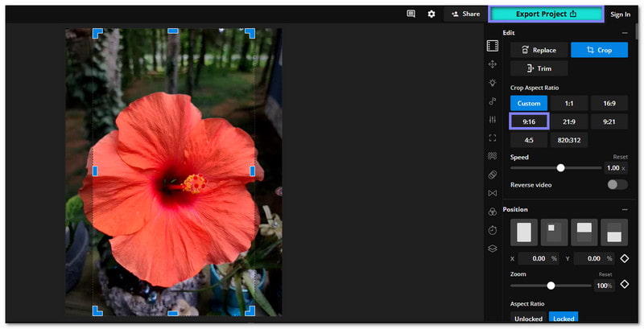Select the Trim option
The width and height of the screenshot is (644, 329).
tap(539, 68)
